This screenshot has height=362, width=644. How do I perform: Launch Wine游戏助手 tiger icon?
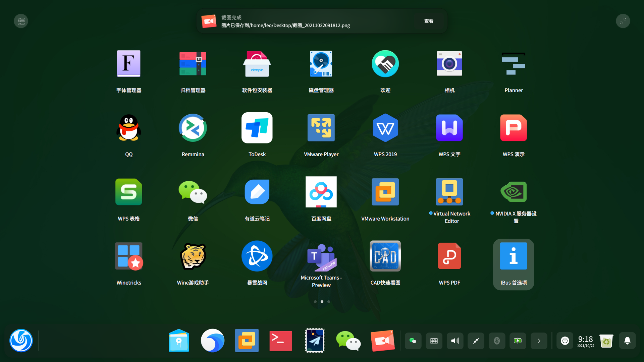coord(193,256)
